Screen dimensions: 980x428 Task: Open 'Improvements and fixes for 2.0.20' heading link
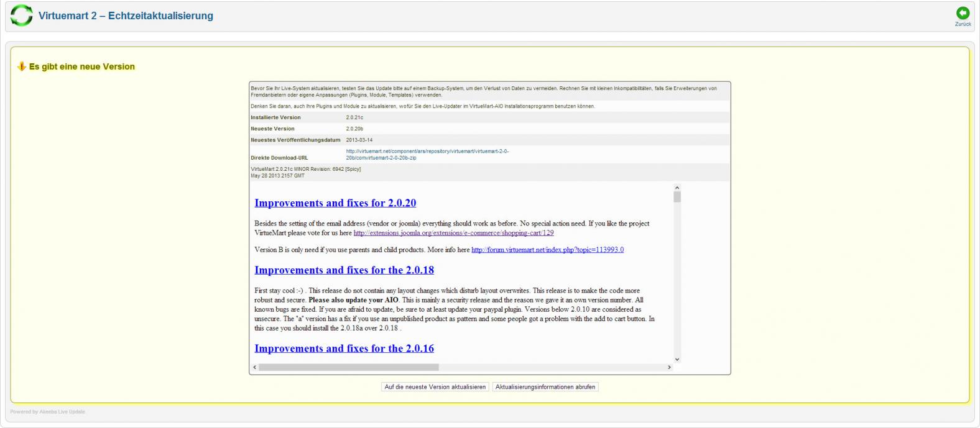pyautogui.click(x=335, y=203)
